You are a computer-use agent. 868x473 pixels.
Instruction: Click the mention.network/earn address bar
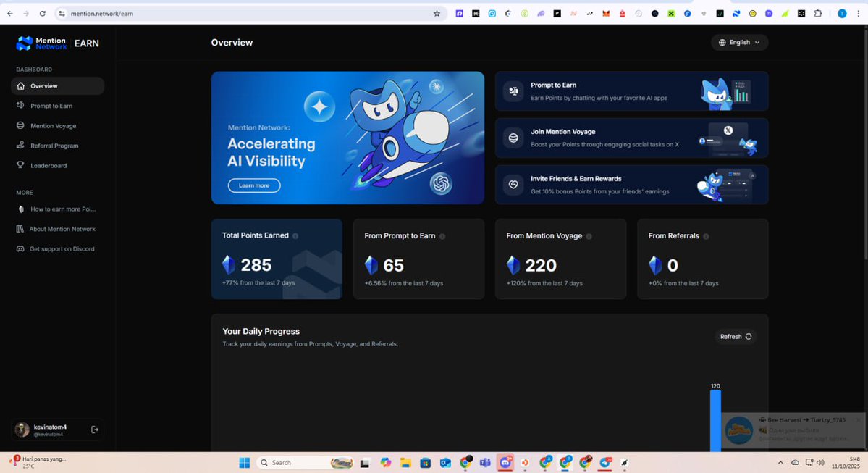[249, 13]
